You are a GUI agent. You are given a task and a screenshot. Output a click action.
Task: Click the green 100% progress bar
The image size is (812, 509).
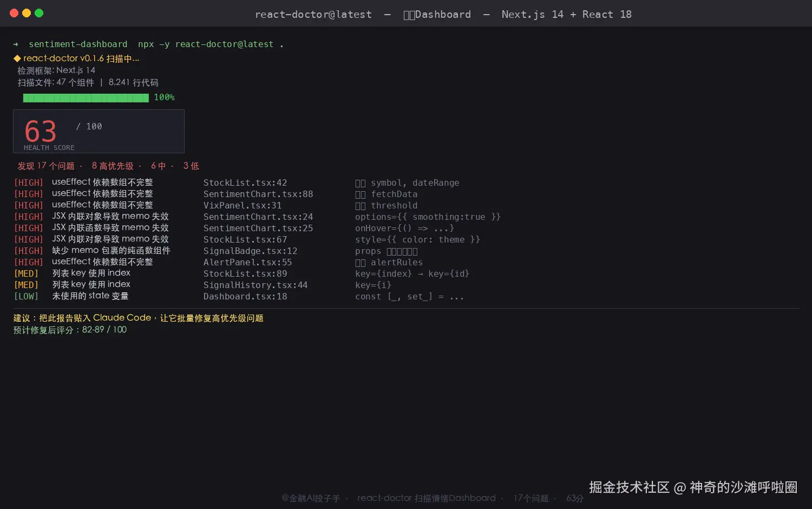click(86, 97)
